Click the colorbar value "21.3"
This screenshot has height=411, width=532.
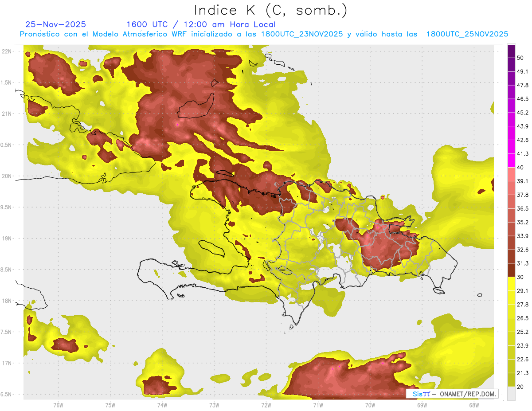click(x=523, y=373)
